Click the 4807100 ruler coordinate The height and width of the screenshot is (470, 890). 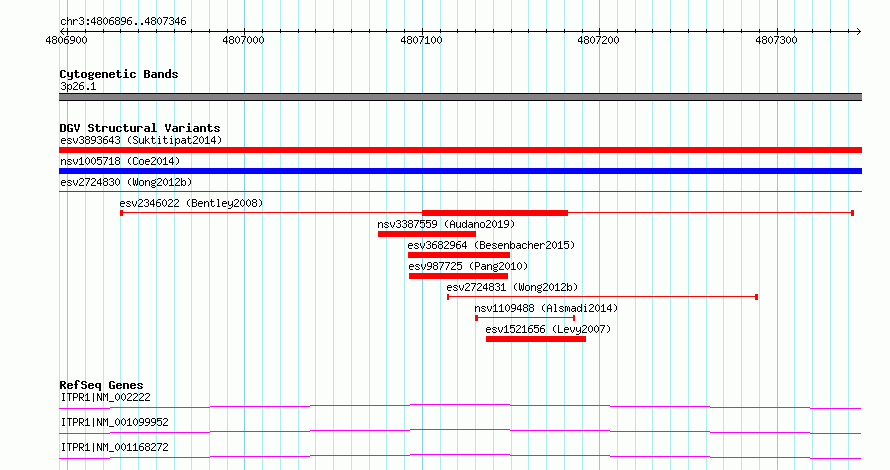(x=421, y=40)
